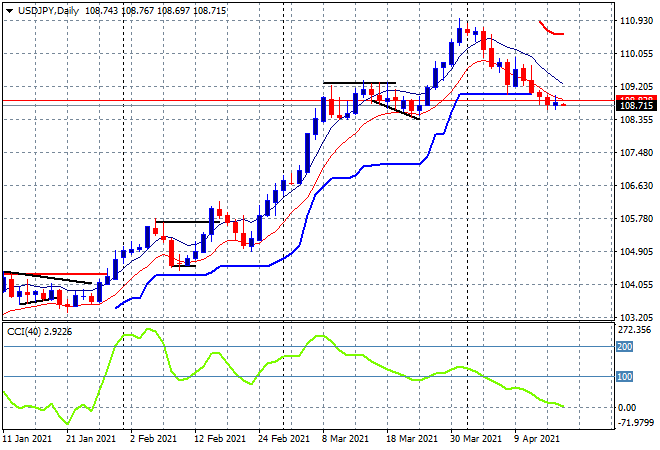The width and height of the screenshot is (660, 450).
Task: Click the 24 Feb 2021 date label
Action: pyautogui.click(x=284, y=439)
